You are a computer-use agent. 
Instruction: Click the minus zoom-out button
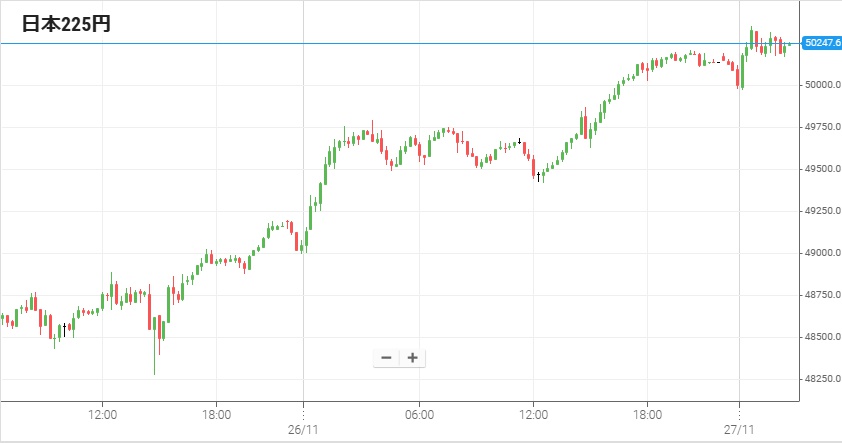pyautogui.click(x=386, y=358)
